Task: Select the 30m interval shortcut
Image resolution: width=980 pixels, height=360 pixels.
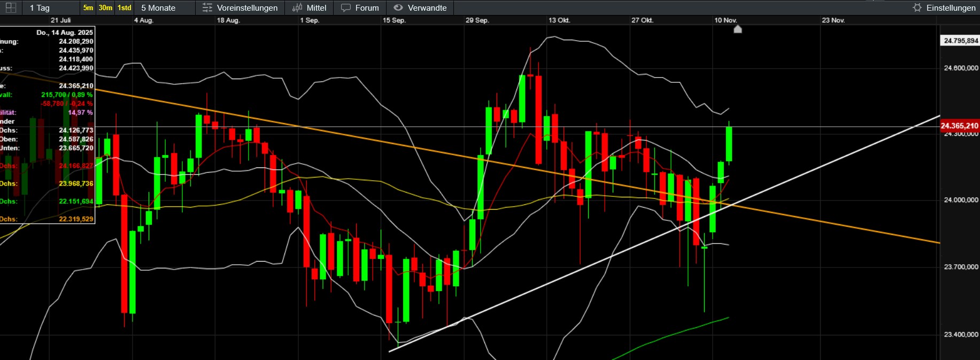Action: tap(105, 7)
